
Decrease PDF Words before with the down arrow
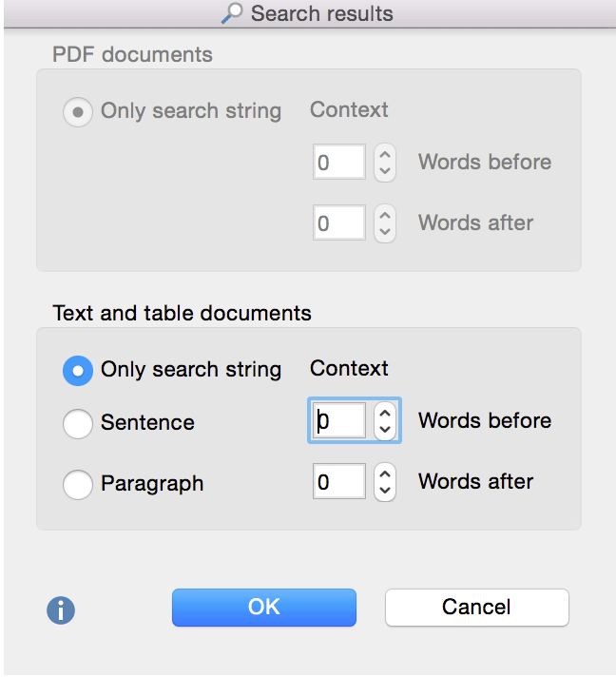[385, 171]
